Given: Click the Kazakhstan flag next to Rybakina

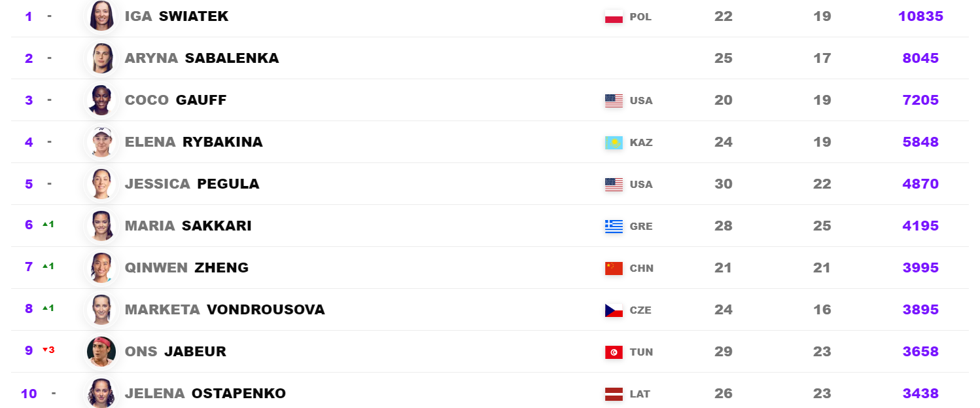Looking at the screenshot, I should [614, 143].
